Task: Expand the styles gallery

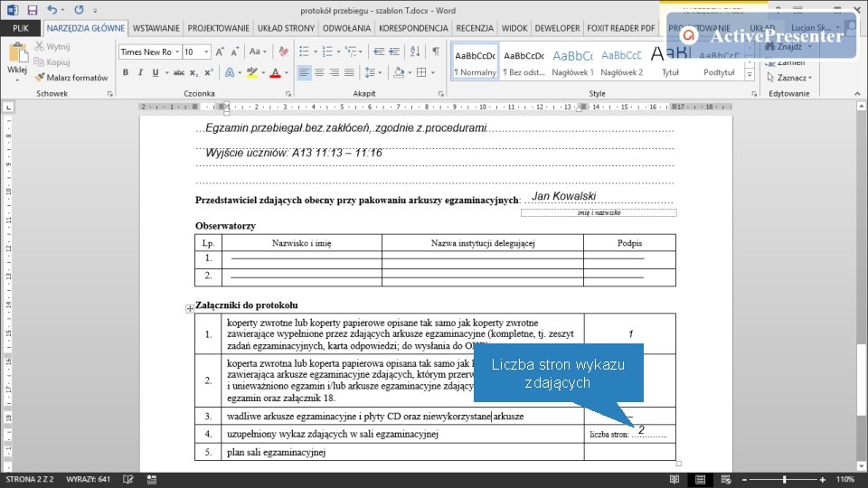Action: click(750, 75)
